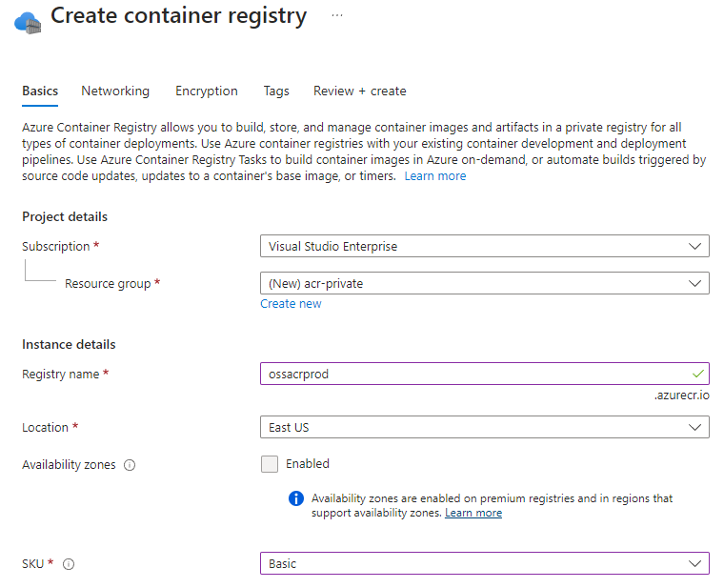Open the Tags tab
The height and width of the screenshot is (588, 724).
pyautogui.click(x=276, y=91)
